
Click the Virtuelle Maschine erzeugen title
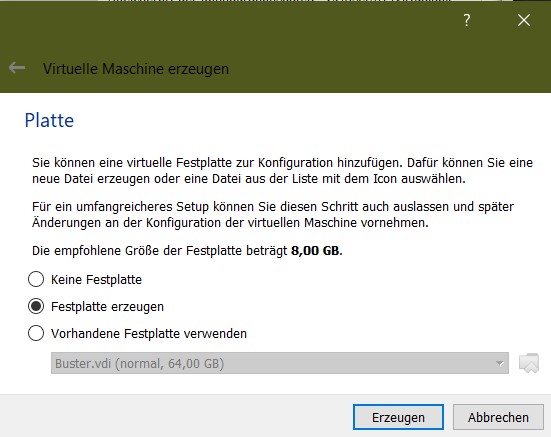click(136, 69)
